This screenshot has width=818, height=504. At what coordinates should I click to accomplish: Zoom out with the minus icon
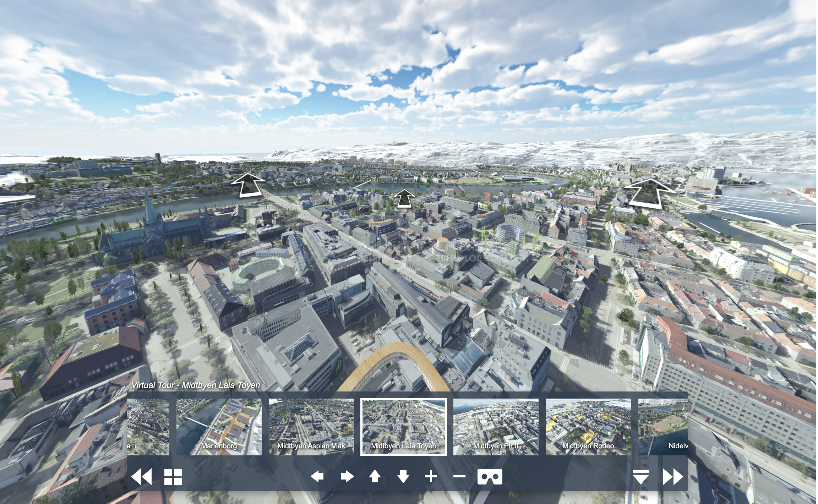coord(459,476)
